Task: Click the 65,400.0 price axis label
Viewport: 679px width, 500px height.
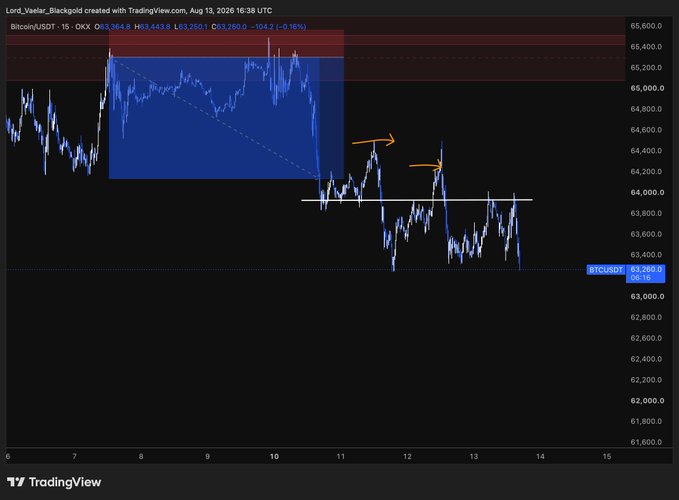Action: (646, 47)
